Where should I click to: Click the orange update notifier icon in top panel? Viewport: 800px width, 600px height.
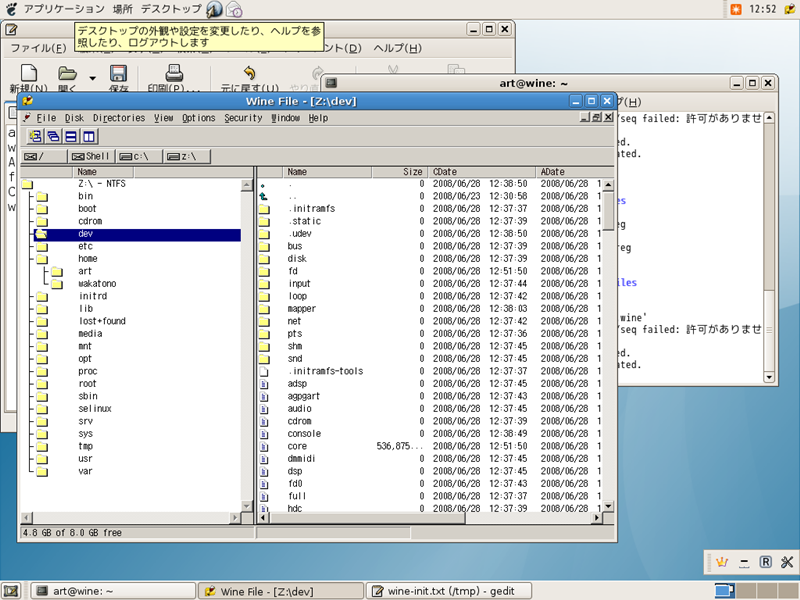[736, 9]
